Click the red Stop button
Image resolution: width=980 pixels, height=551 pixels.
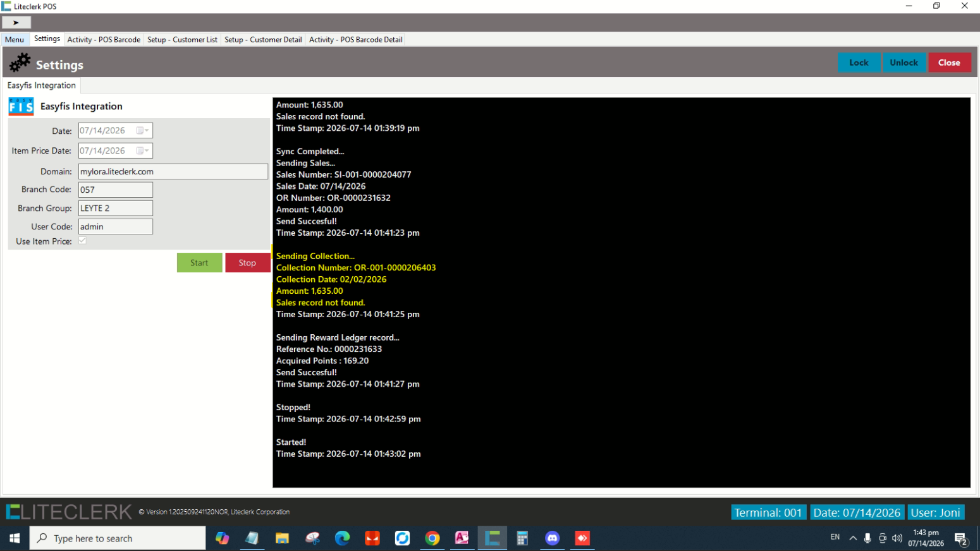[x=247, y=263]
